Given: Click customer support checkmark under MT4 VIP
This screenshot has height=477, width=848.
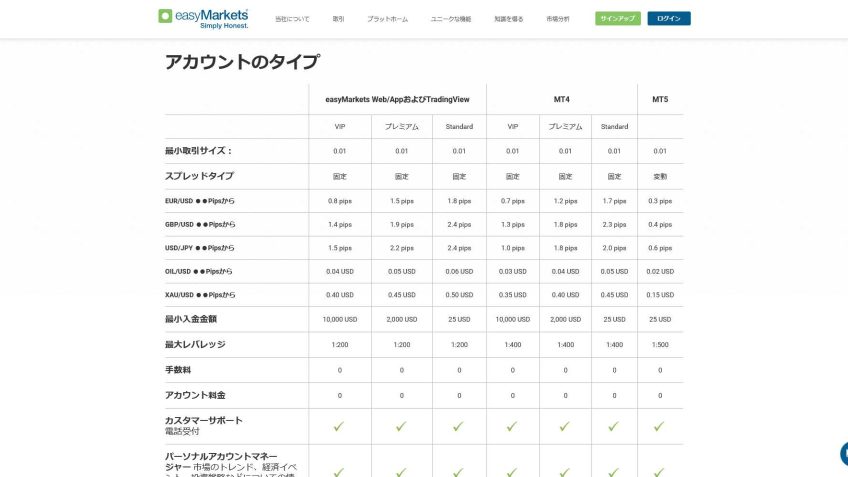Looking at the screenshot, I should pos(513,426).
